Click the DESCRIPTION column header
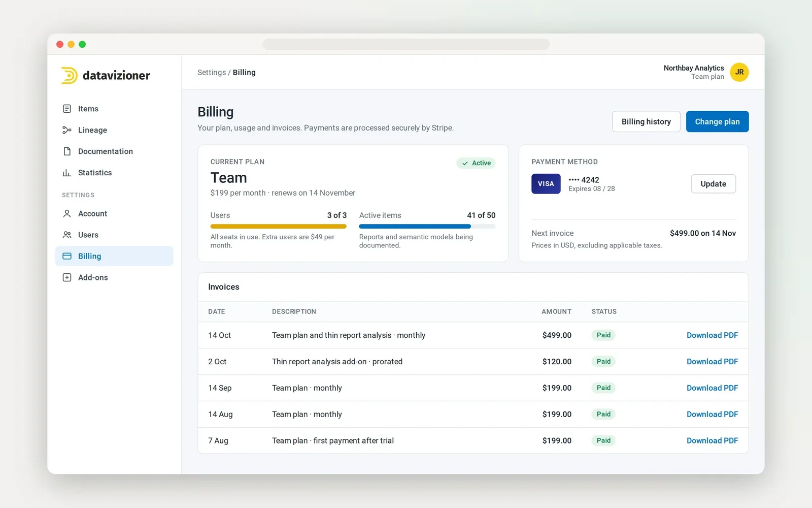Screen dimensions: 812x508 (294, 311)
